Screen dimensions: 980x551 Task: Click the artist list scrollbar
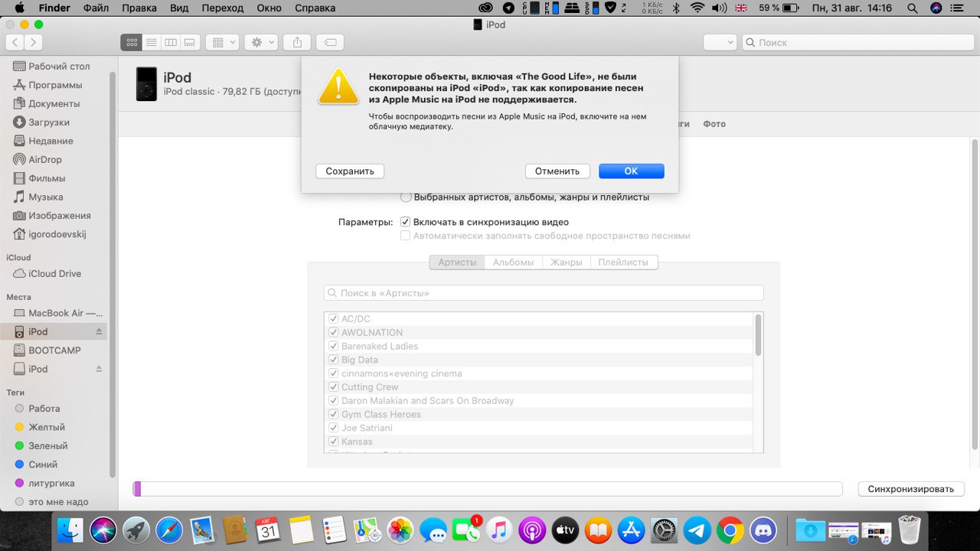758,335
